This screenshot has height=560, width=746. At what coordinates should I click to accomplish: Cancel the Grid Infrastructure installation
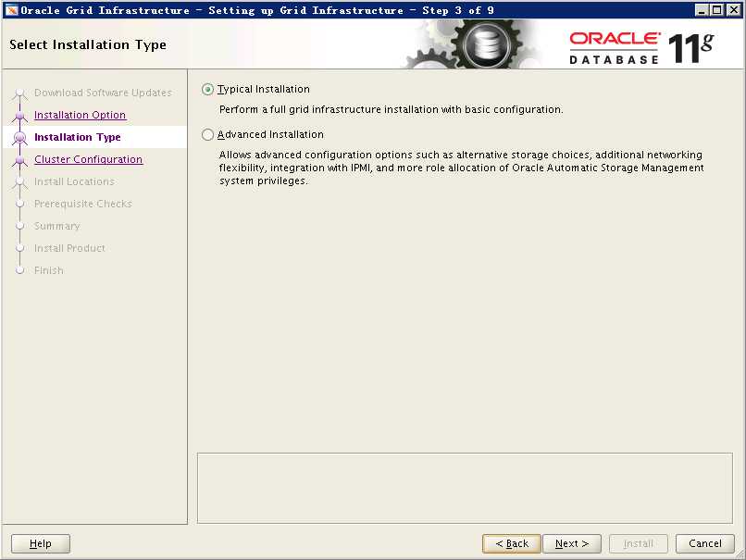[705, 543]
